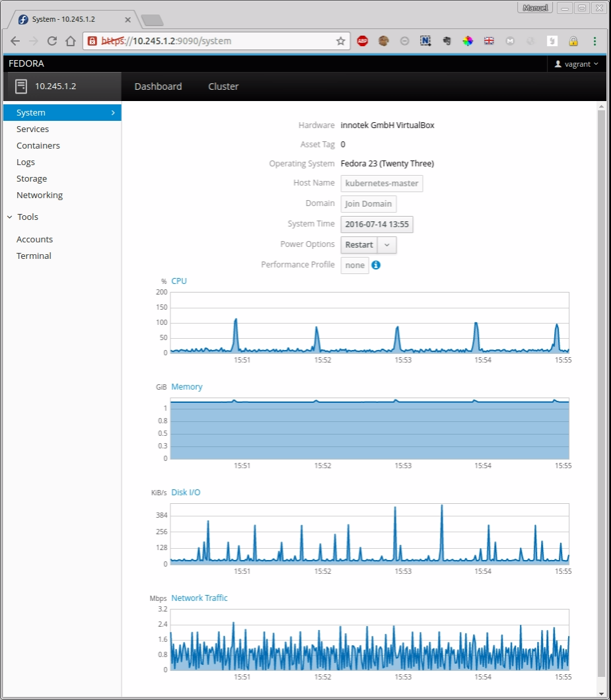The height and width of the screenshot is (700, 611).
Task: Click the browser back arrow
Action: click(x=15, y=41)
